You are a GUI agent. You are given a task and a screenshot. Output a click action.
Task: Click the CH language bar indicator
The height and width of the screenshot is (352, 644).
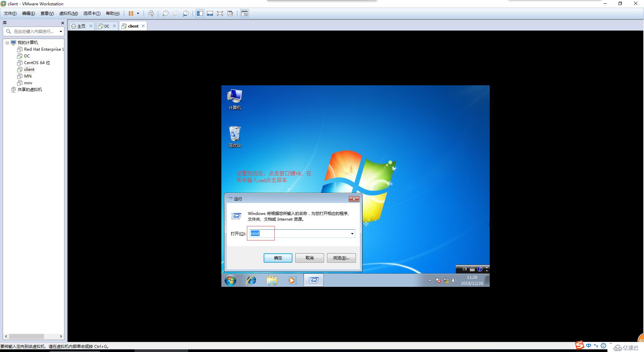pyautogui.click(x=465, y=269)
